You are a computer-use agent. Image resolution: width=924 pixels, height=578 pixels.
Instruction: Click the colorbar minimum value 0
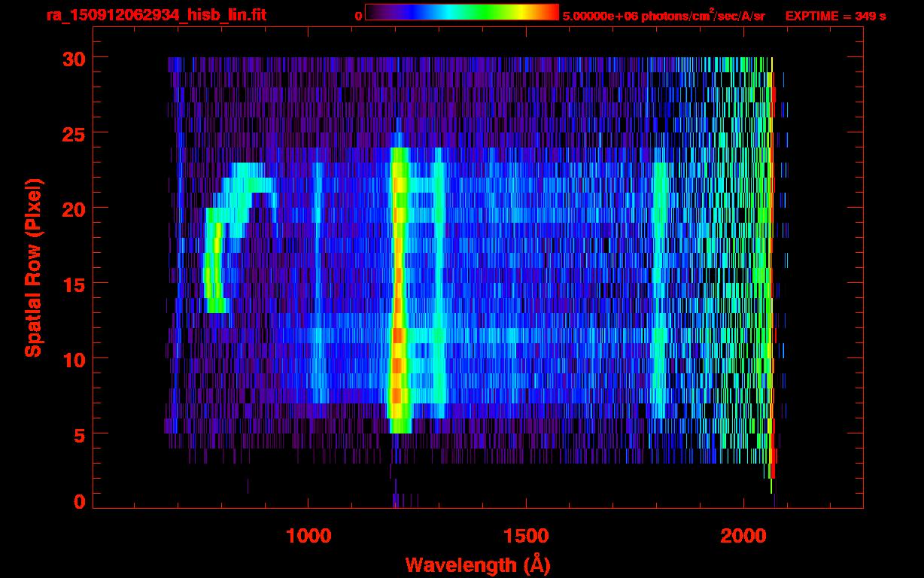tap(358, 16)
